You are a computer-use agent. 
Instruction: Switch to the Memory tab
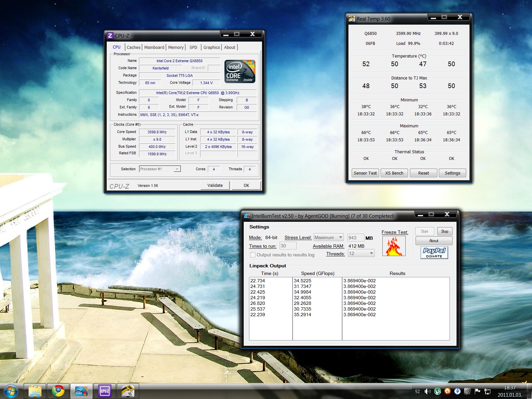176,48
